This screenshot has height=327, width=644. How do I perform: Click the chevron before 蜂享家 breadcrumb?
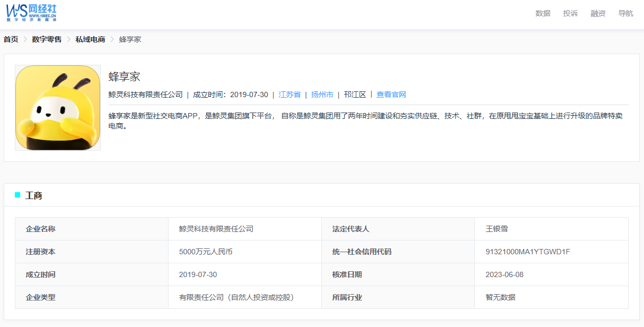pyautogui.click(x=112, y=39)
